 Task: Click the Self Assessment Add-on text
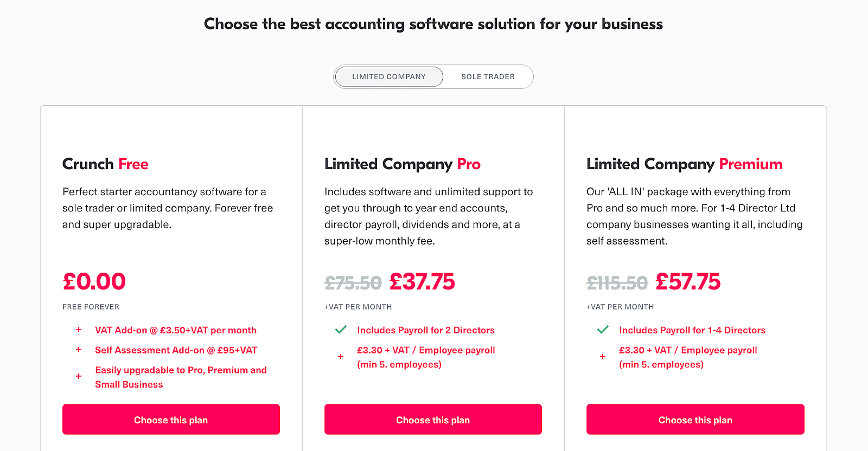(176, 350)
